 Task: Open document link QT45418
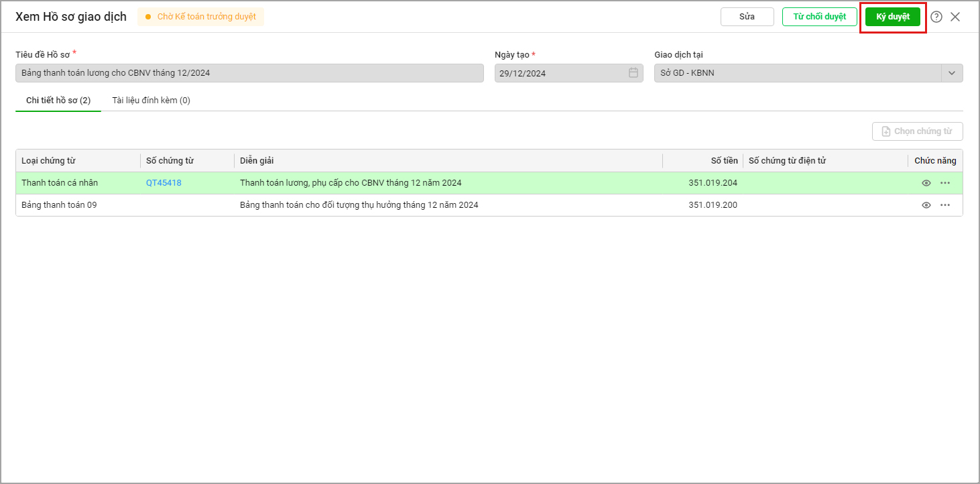[164, 183]
